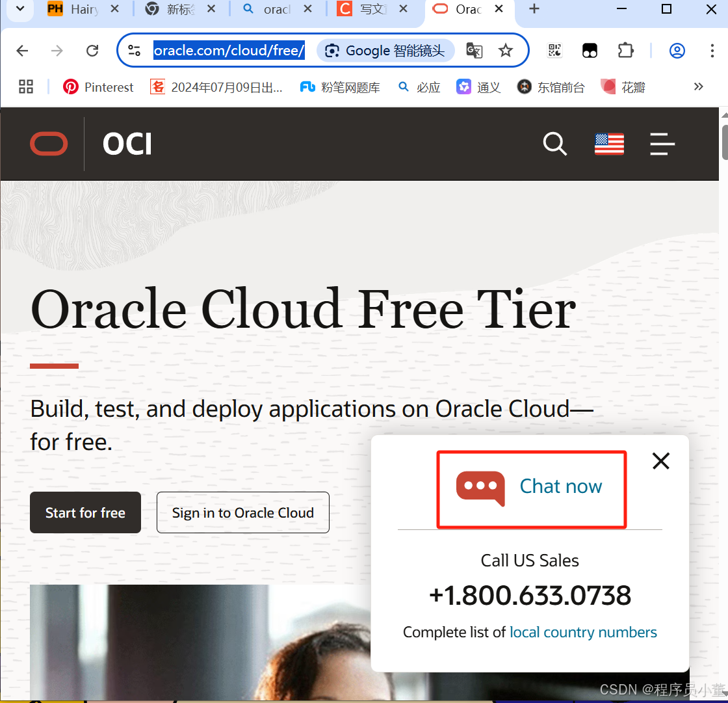Click the Chat now link text

[x=560, y=486]
